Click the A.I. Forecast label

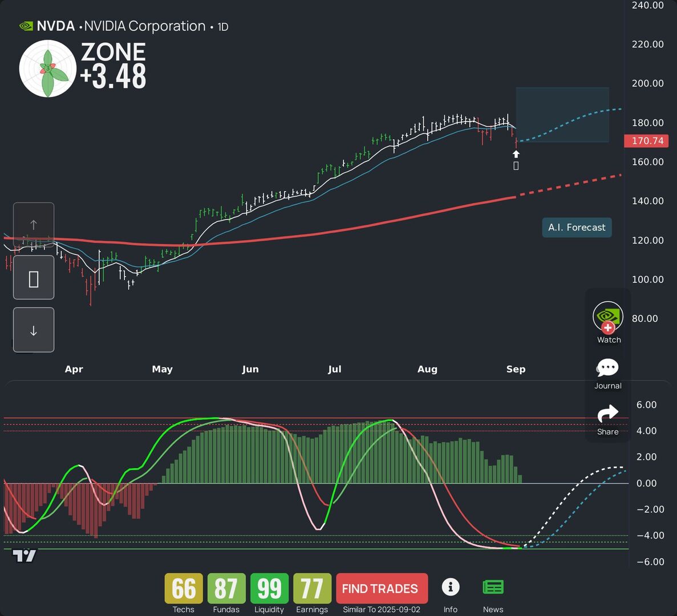pyautogui.click(x=577, y=228)
